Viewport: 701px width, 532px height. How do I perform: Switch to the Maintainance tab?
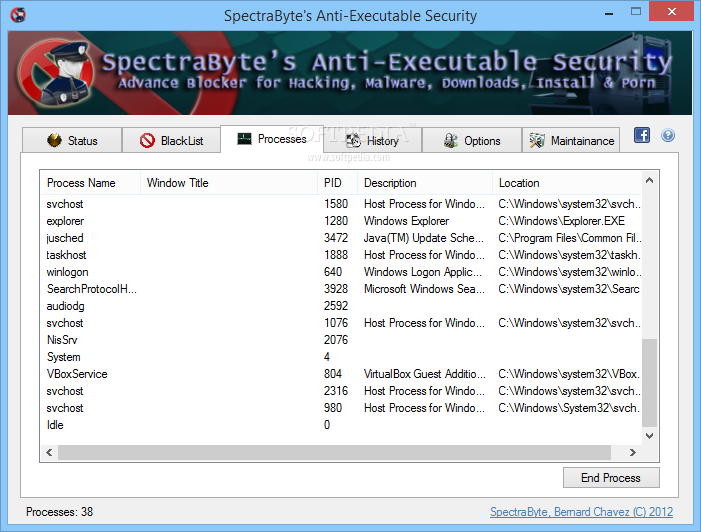pyautogui.click(x=571, y=140)
